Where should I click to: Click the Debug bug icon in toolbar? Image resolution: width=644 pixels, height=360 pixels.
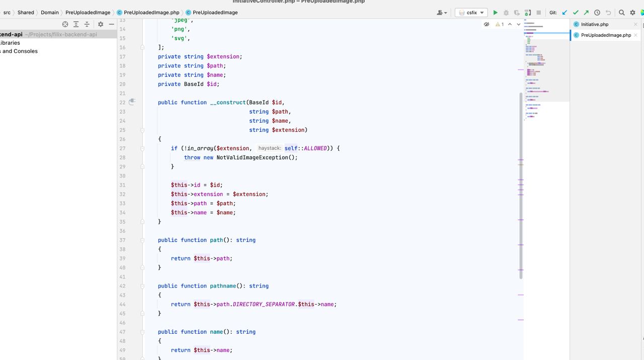(506, 13)
